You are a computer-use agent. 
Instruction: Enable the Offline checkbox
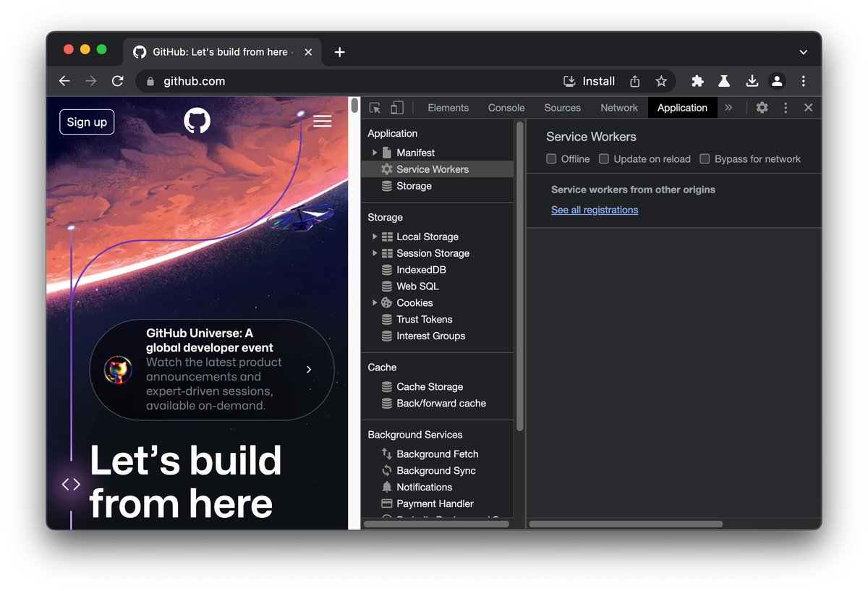(x=551, y=159)
